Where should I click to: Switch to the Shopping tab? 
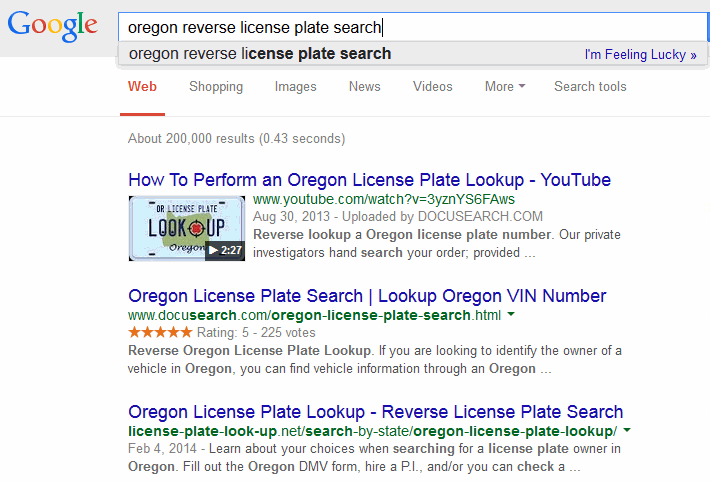[216, 87]
